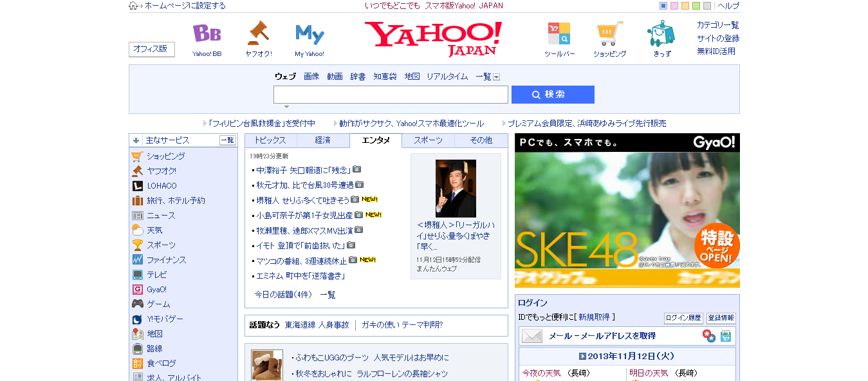
Task: Click the LOHACO icon in the sidebar
Action: click(137, 186)
